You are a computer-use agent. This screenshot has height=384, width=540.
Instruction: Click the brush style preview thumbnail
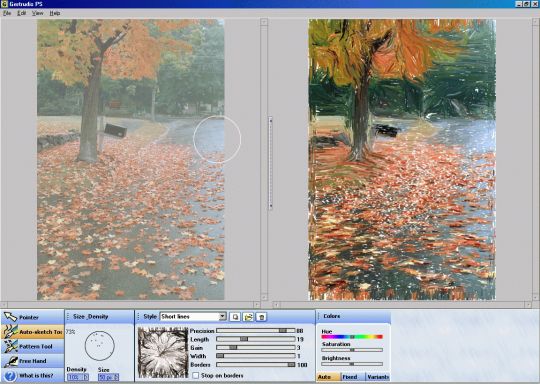point(163,352)
